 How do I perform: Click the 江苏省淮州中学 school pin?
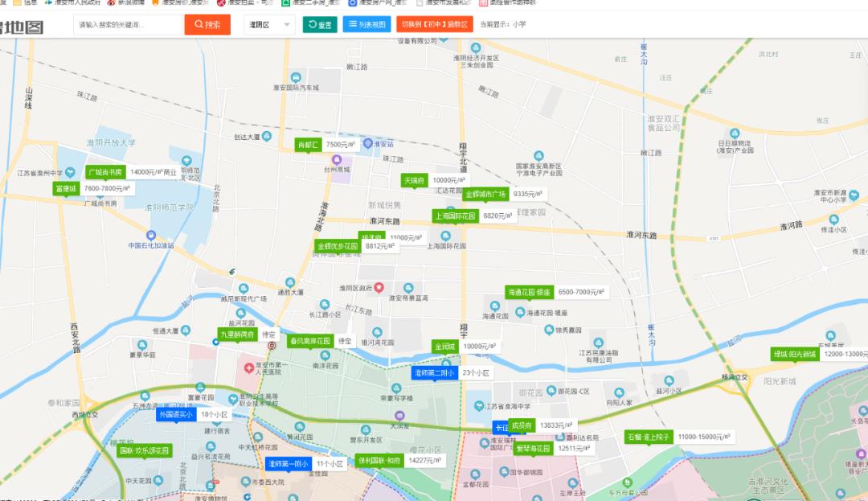tap(70, 173)
